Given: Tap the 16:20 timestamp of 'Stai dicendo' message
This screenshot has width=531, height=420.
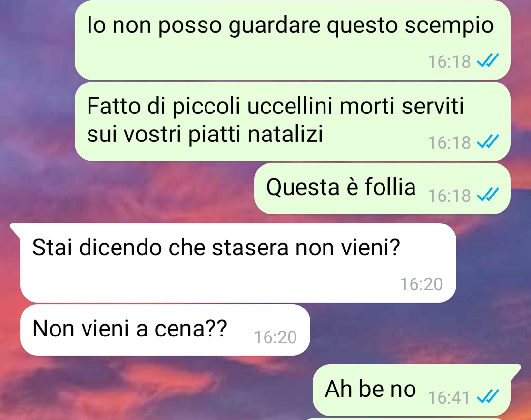Looking at the screenshot, I should click(421, 284).
